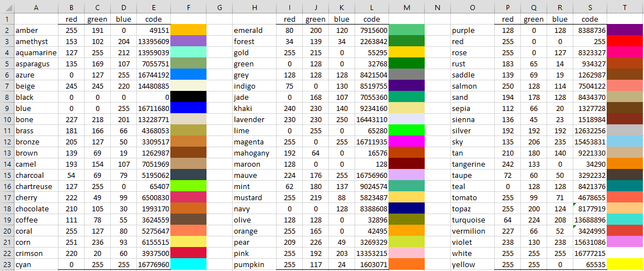Click code value 3424995 for vermilion
This screenshot has height=271, width=644.
[x=590, y=231]
